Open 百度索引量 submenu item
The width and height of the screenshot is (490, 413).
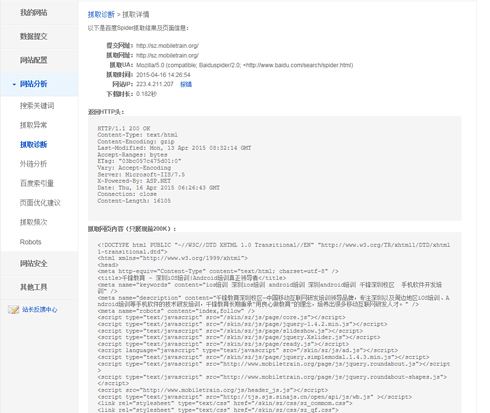point(37,183)
